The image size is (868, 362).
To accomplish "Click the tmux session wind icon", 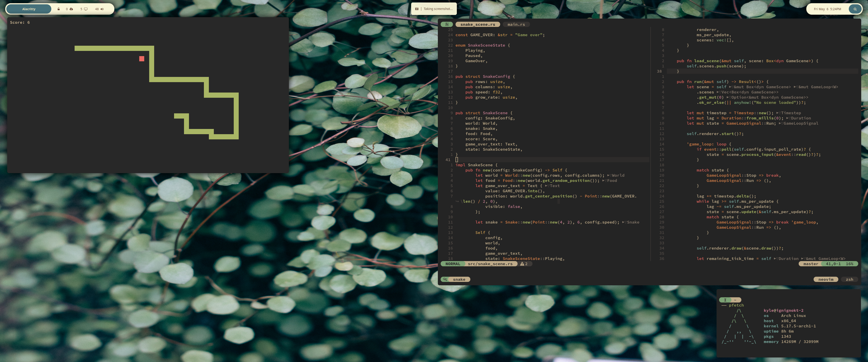I will point(445,279).
